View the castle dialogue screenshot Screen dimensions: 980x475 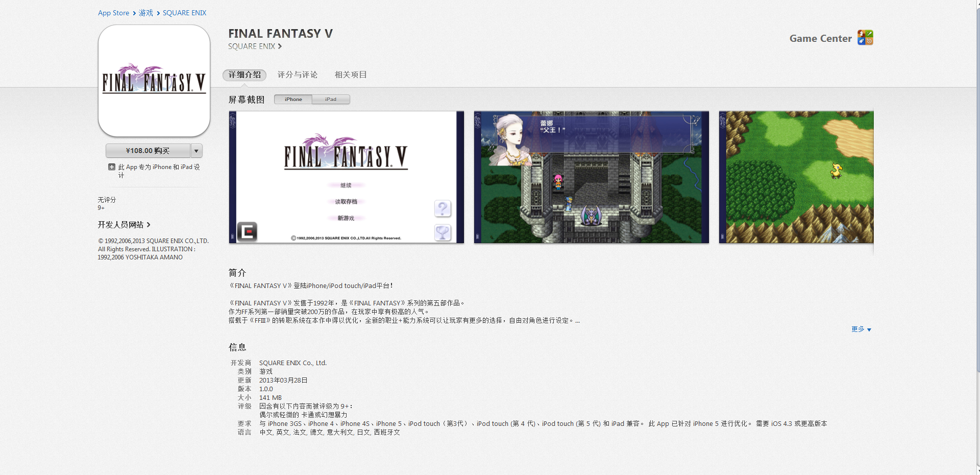[x=592, y=177]
